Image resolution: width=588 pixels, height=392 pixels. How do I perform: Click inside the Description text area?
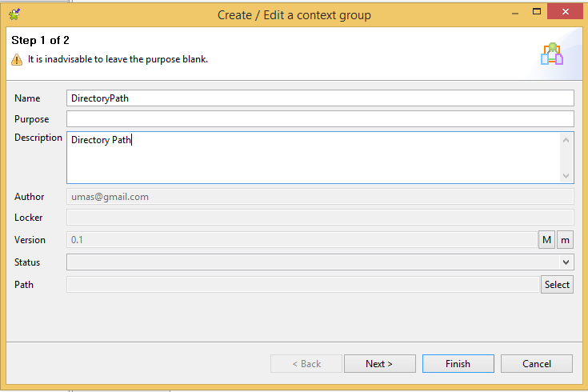point(314,158)
